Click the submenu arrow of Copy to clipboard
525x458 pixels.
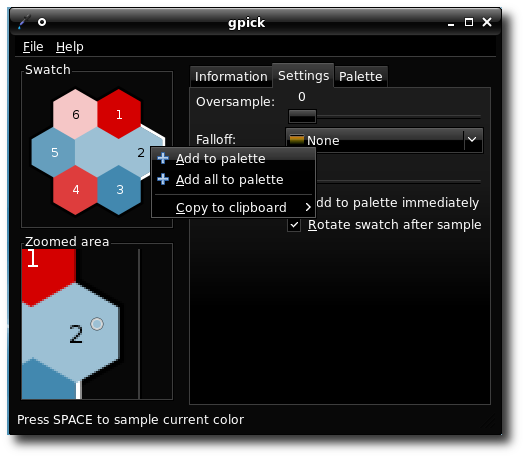tap(308, 208)
